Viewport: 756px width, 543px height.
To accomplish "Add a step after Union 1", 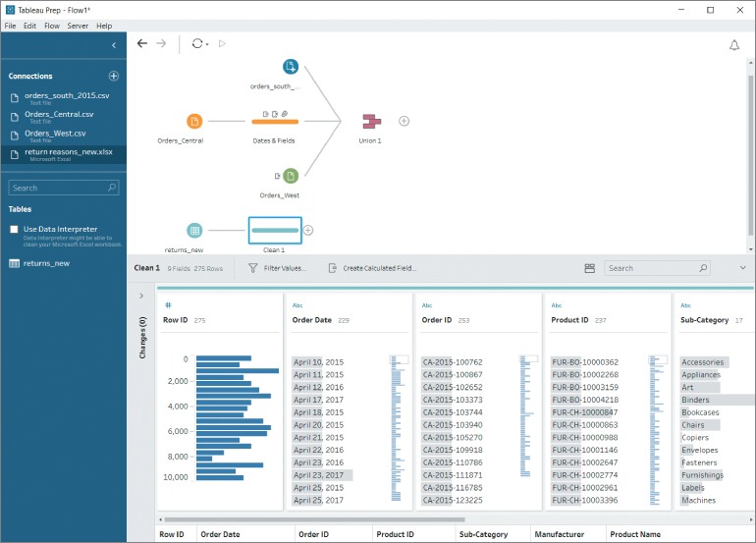I will click(x=405, y=121).
